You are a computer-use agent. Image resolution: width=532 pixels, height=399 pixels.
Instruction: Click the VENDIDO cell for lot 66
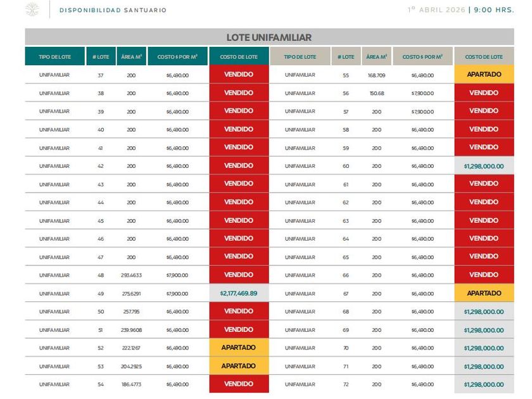pos(484,274)
